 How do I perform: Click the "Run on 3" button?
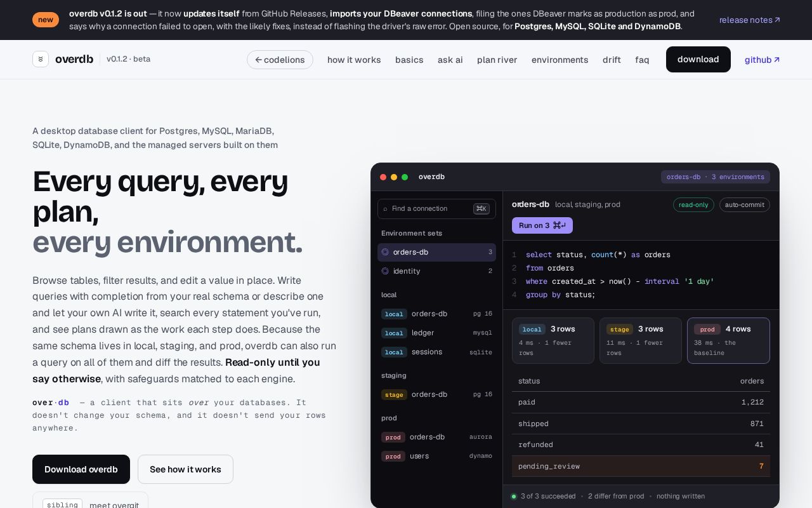pos(542,225)
